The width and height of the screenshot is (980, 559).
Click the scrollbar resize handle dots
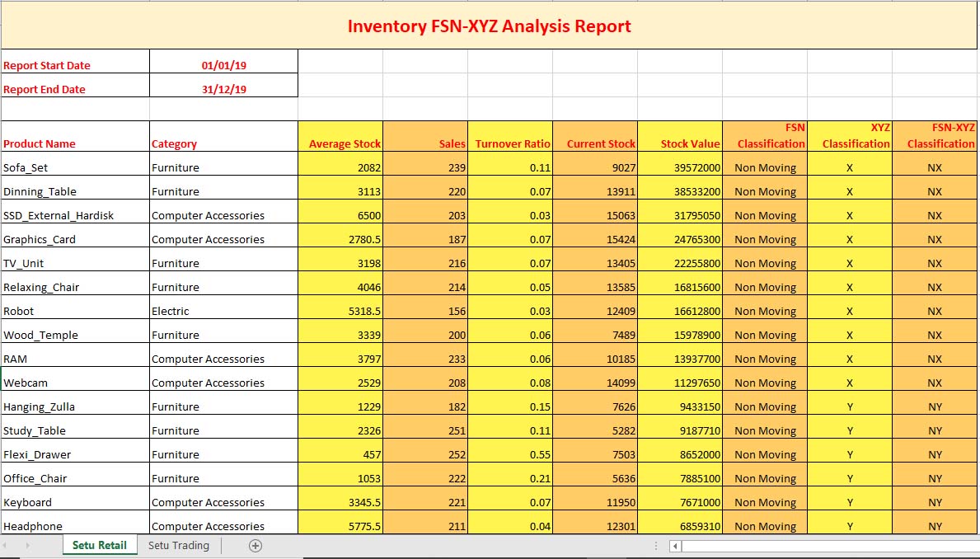click(656, 546)
